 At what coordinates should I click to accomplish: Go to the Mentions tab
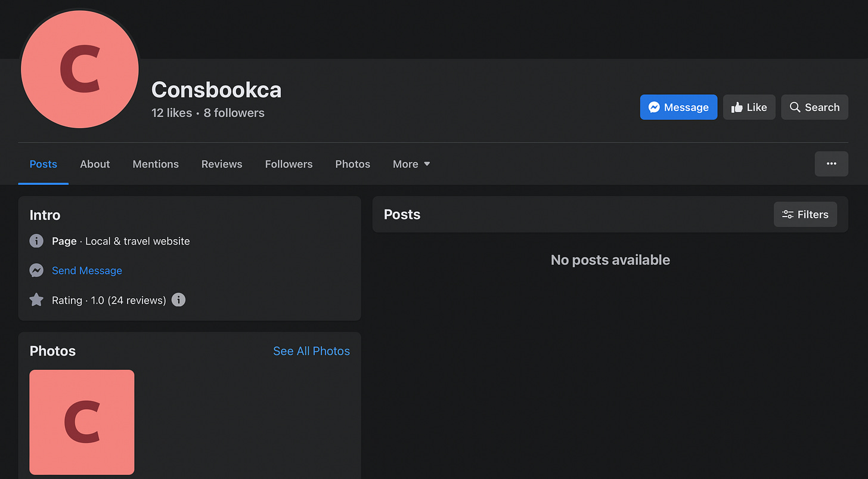156,164
